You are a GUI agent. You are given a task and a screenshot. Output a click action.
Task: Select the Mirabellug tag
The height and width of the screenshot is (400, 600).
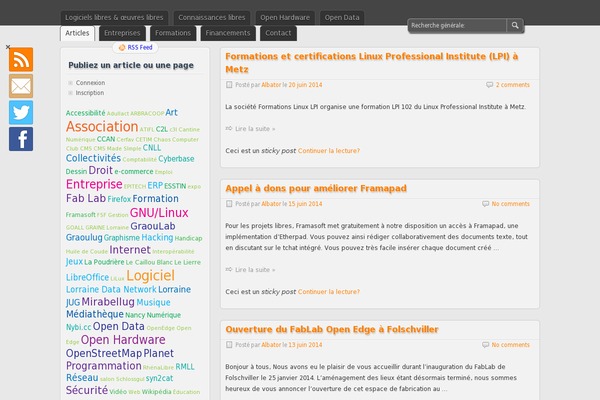click(x=108, y=302)
